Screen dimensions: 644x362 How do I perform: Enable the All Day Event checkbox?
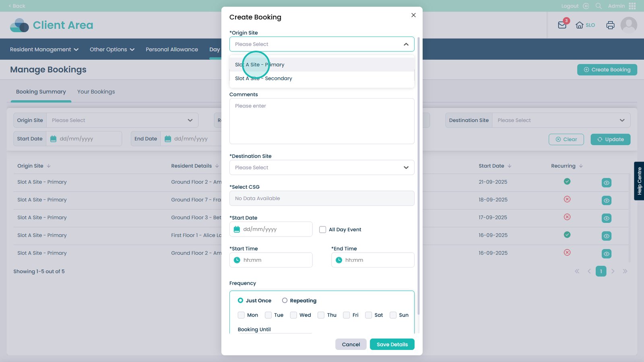point(322,230)
